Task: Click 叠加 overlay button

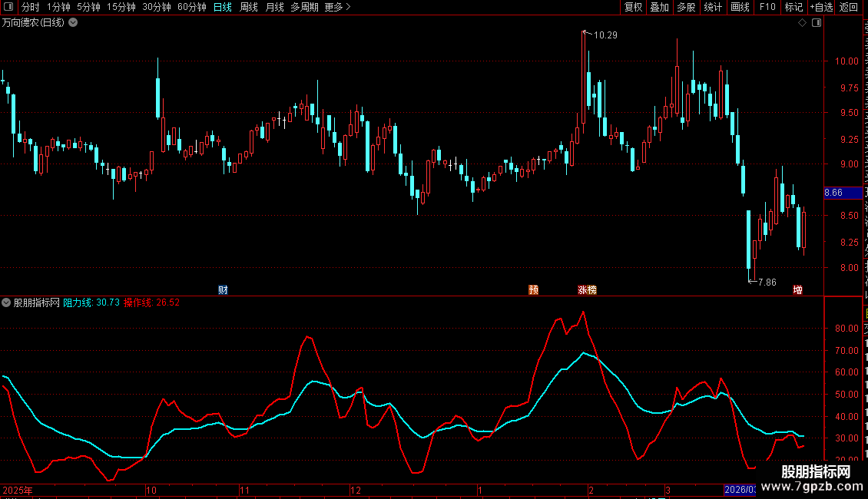Action: 659,7
